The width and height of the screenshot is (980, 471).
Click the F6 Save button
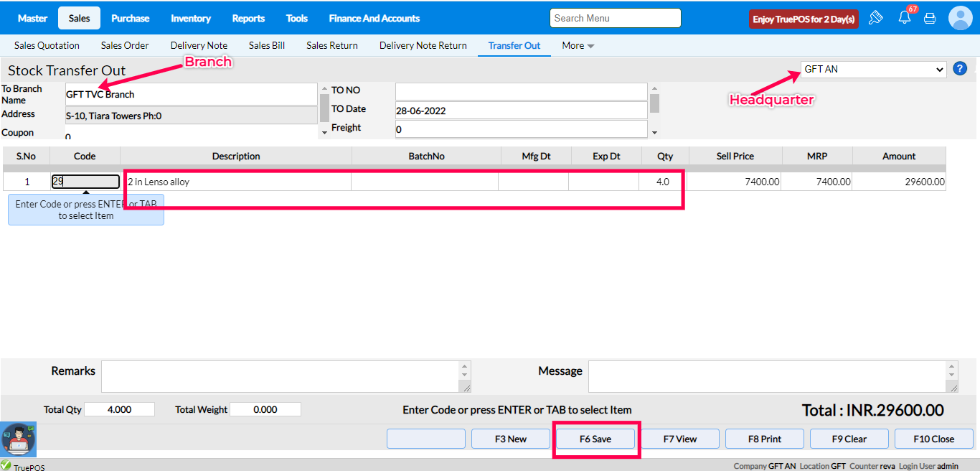point(595,439)
